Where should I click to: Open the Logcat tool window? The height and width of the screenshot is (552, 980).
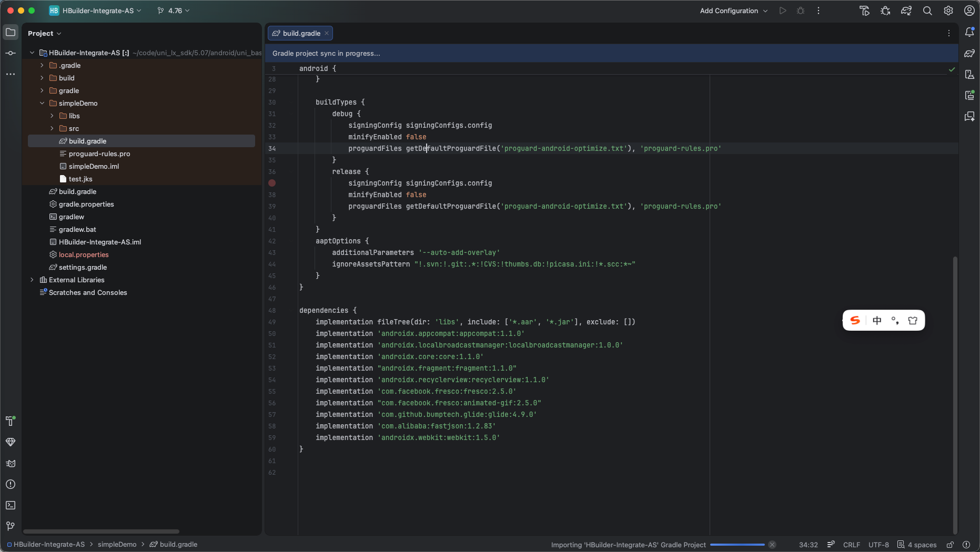click(11, 463)
